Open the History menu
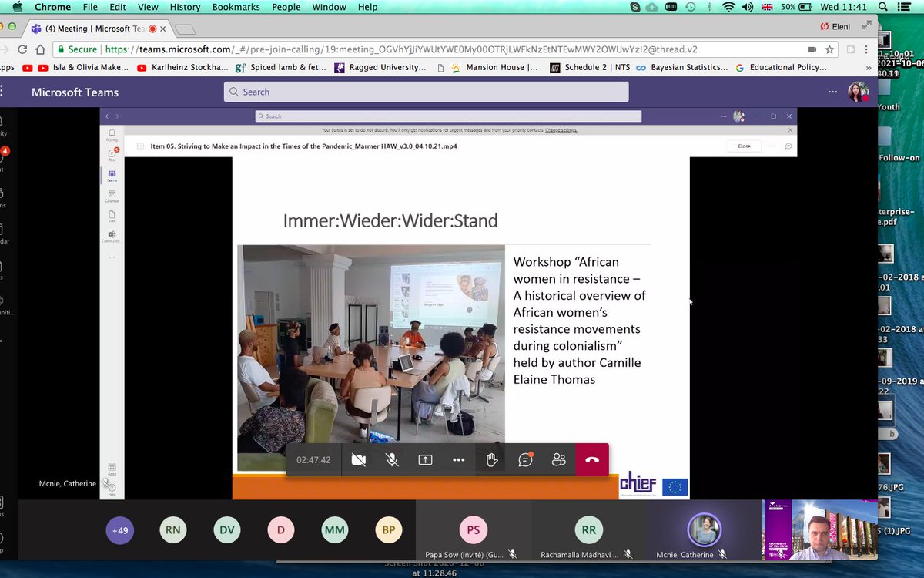This screenshot has width=924, height=578. (185, 7)
